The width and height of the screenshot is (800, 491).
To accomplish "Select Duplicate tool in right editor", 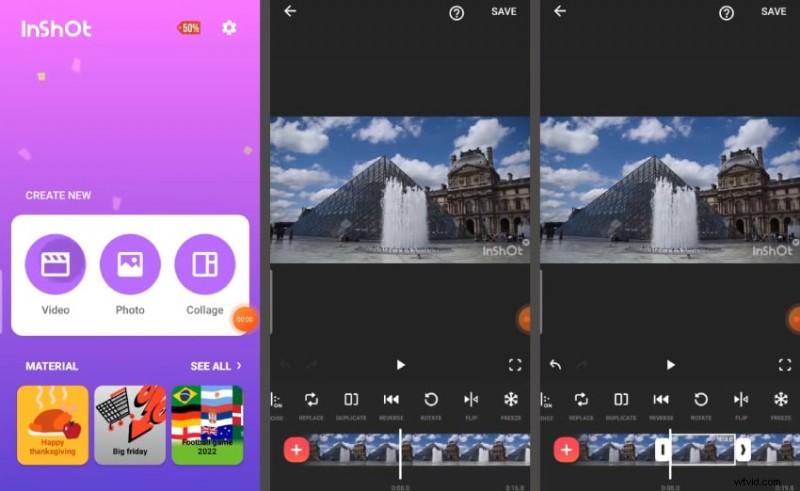I will (621, 405).
